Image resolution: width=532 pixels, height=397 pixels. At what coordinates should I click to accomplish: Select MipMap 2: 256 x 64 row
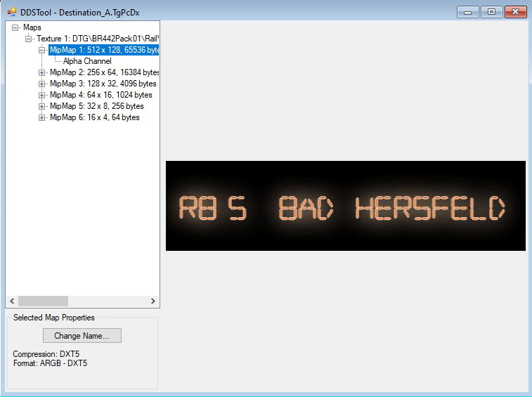[x=104, y=72]
